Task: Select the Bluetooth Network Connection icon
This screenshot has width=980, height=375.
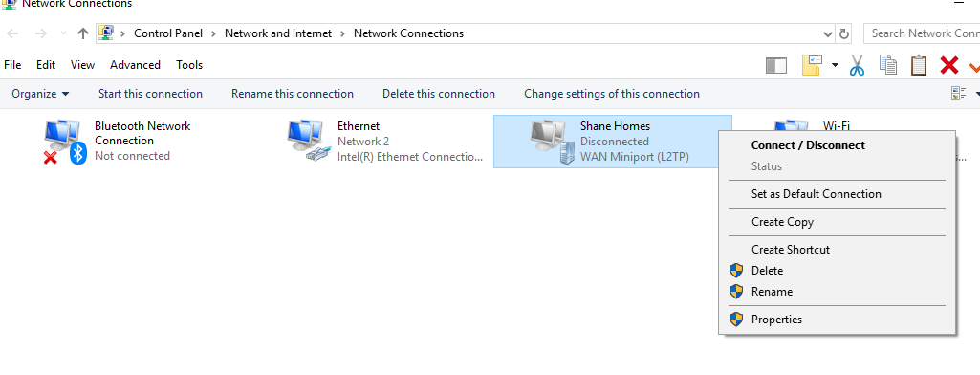Action: (x=64, y=142)
